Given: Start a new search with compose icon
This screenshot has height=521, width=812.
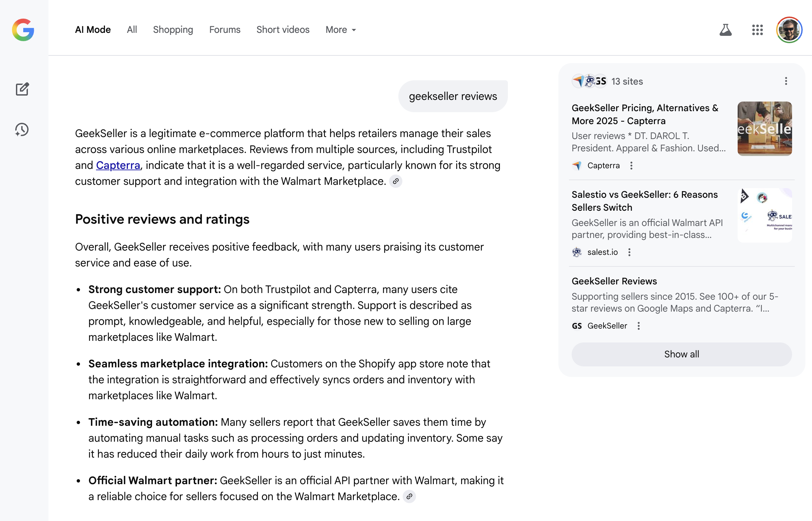Looking at the screenshot, I should 22,89.
